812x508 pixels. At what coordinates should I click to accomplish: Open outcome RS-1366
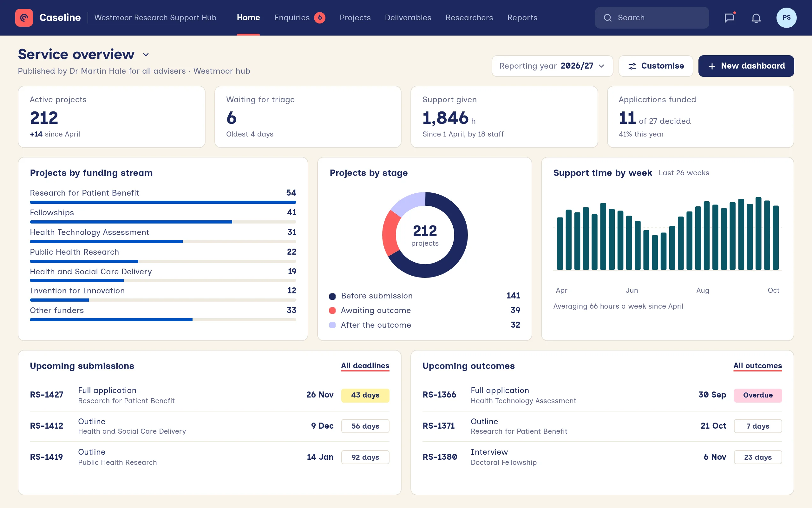pos(602,395)
